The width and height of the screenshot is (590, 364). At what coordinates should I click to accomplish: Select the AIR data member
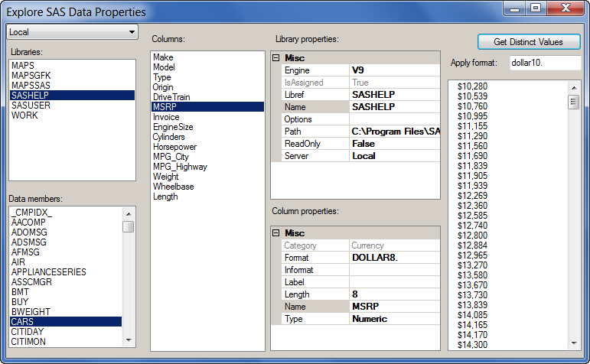point(18,262)
